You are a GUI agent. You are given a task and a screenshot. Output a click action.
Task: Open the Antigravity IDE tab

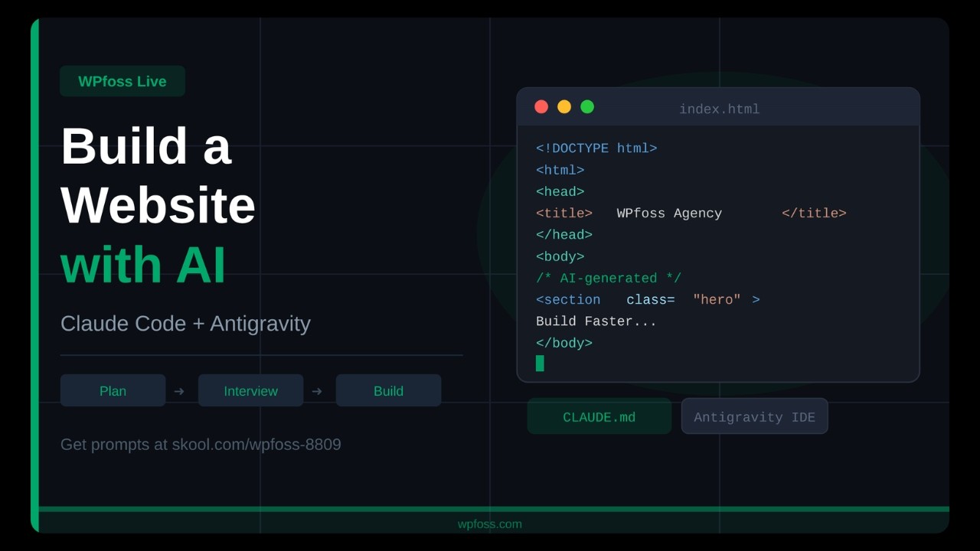[x=754, y=417]
